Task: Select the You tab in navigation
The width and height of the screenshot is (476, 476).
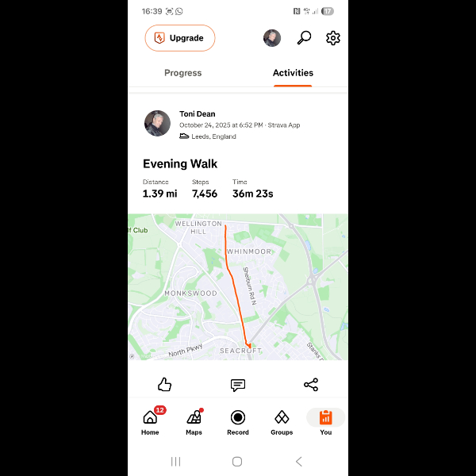Action: pyautogui.click(x=325, y=421)
